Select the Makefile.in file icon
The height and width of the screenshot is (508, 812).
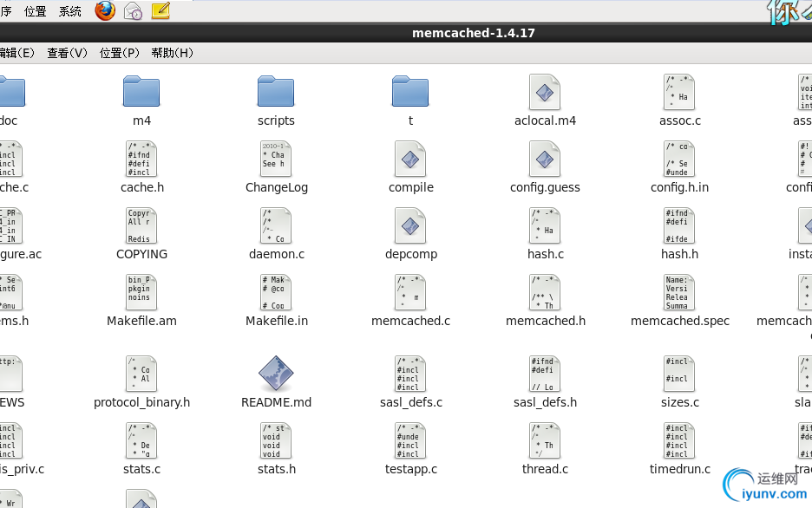(x=276, y=292)
